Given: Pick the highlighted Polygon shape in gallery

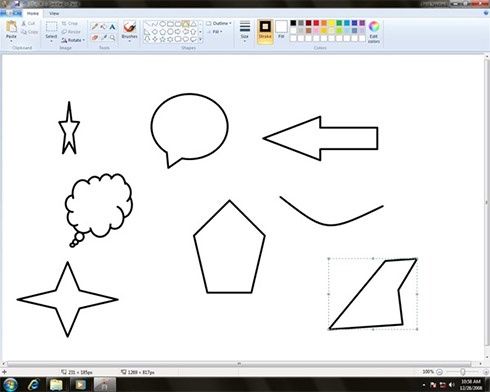Looking at the screenshot, I should click(186, 24).
